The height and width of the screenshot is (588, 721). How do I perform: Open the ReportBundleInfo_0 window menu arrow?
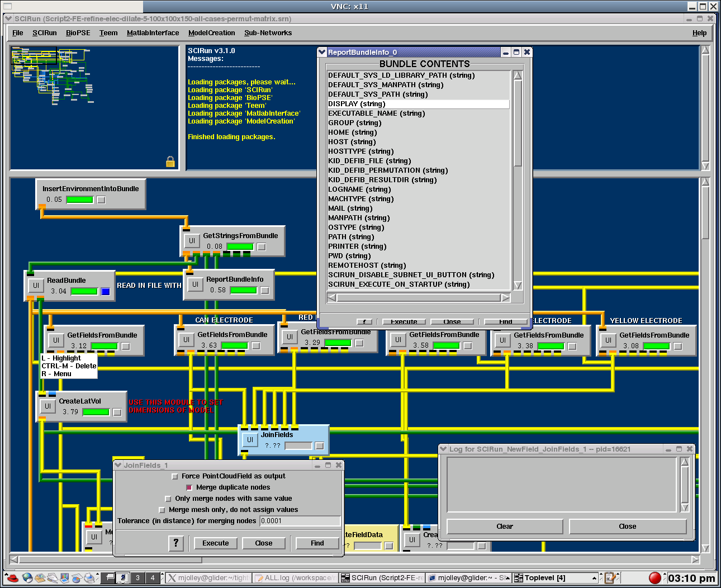click(322, 52)
